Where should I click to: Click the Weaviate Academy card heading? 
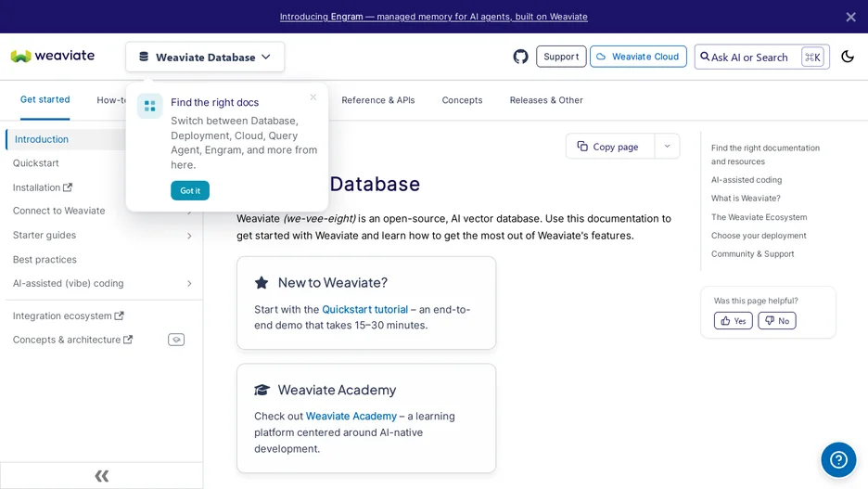pyautogui.click(x=337, y=390)
